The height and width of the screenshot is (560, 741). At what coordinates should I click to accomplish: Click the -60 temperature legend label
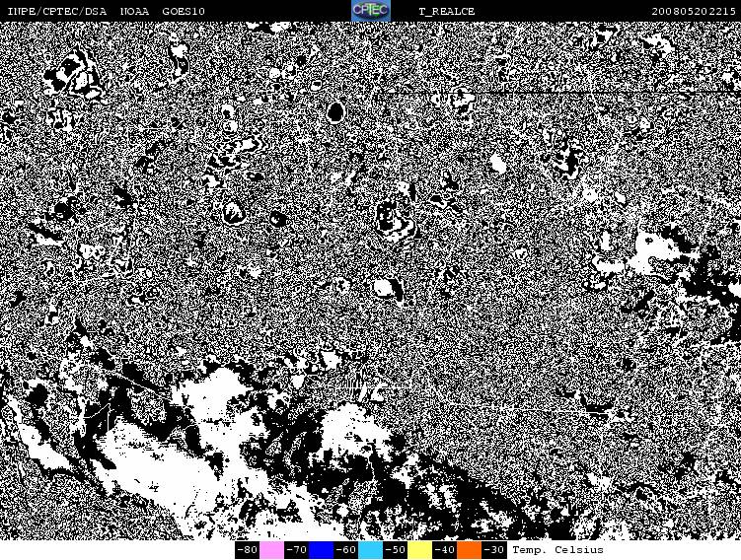(345, 550)
